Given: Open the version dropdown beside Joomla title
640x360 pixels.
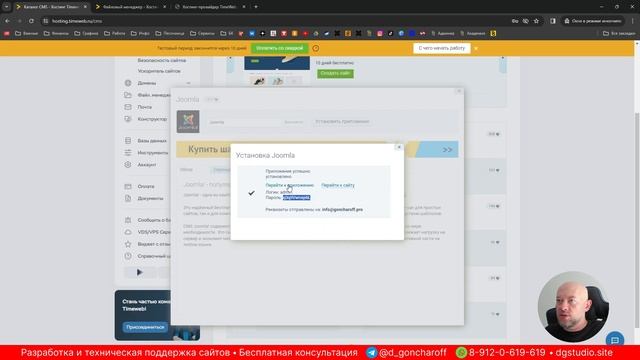Looking at the screenshot, I should tap(212, 99).
